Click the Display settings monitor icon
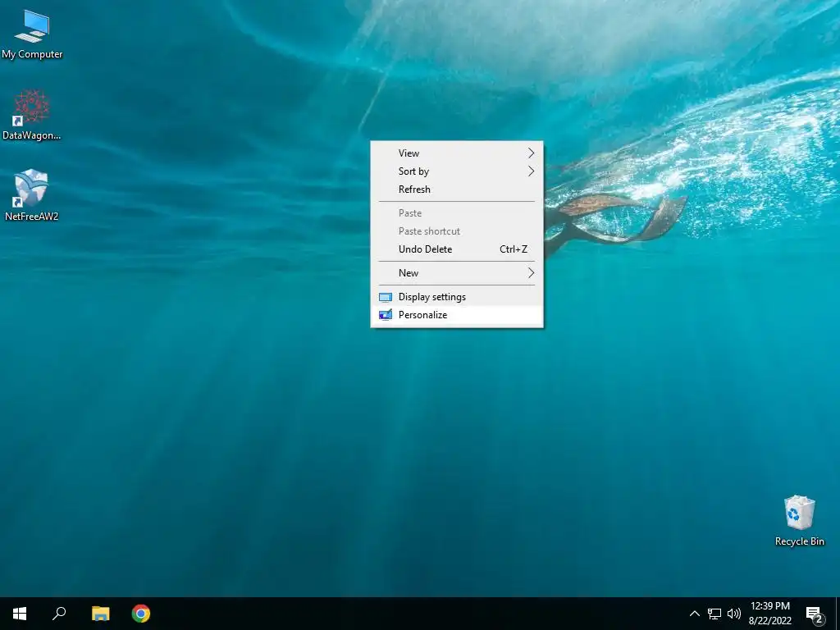The width and height of the screenshot is (840, 630). pyautogui.click(x=386, y=297)
